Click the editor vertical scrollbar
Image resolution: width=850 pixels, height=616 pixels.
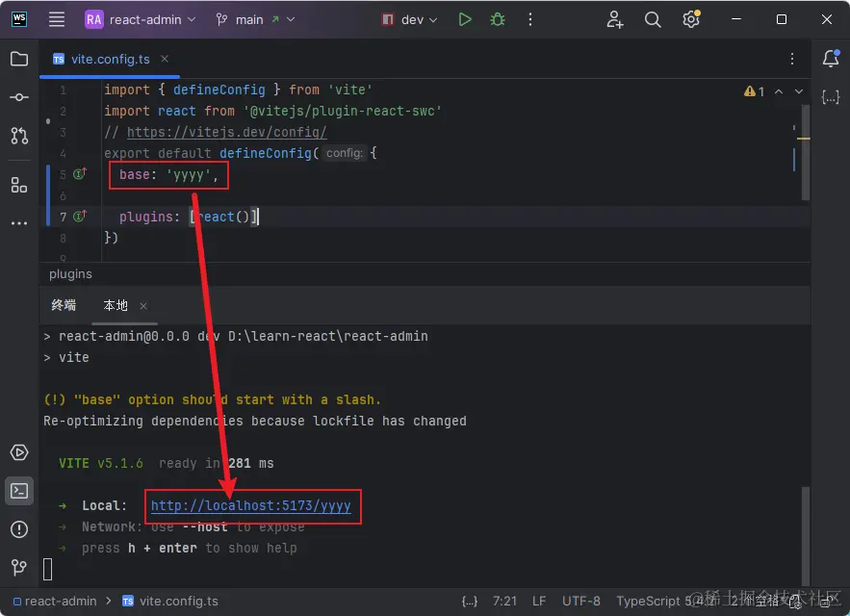tap(806, 153)
